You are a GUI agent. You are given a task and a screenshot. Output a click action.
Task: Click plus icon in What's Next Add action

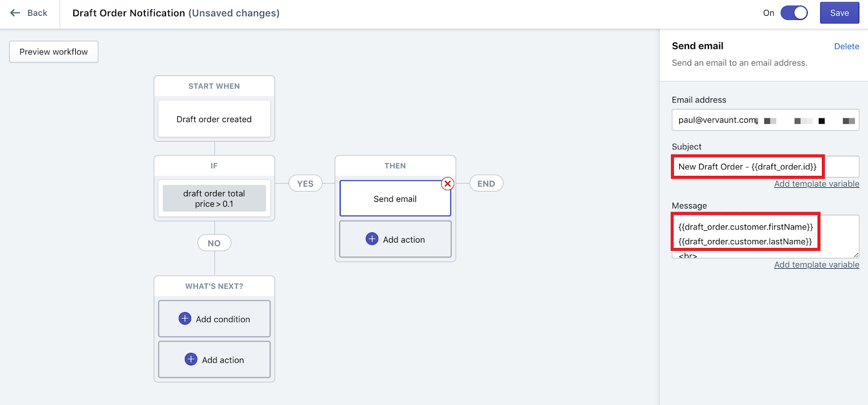coord(191,359)
